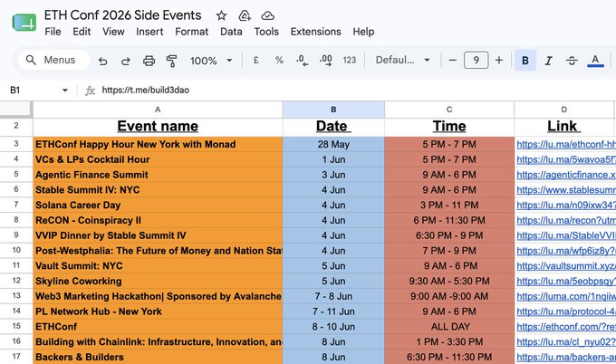This screenshot has height=364, width=616.
Task: Open the ETHConf Happy Hour lu.ma link
Action: [x=565, y=145]
